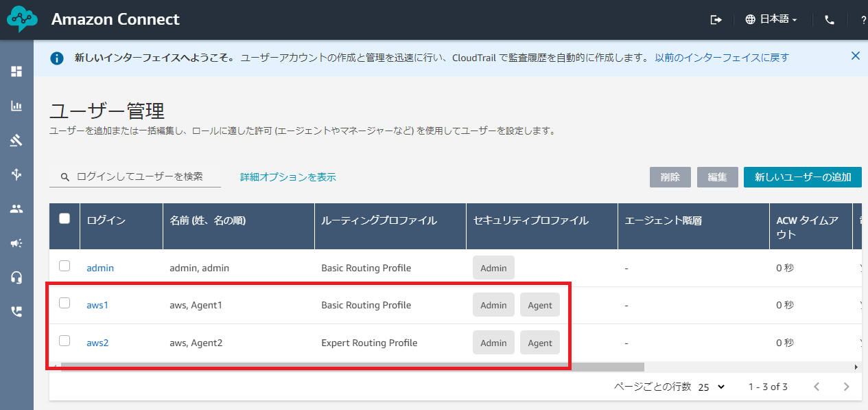Click the Amazon Connect title text
This screenshot has height=410, width=868.
[x=115, y=19]
